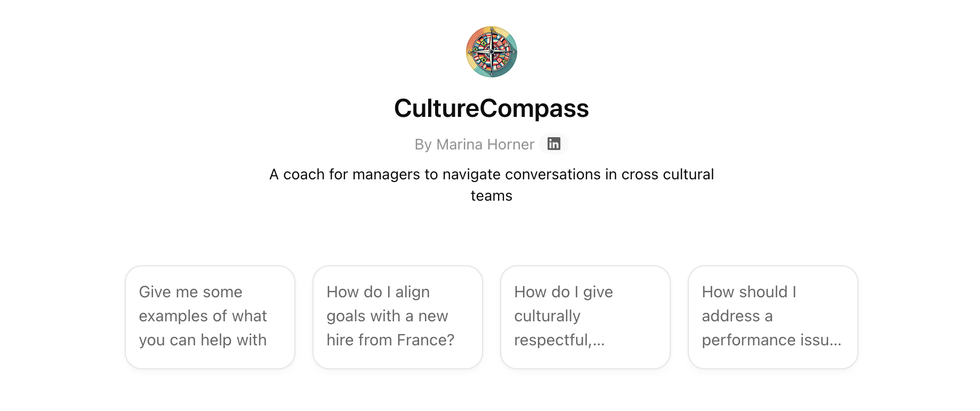The height and width of the screenshot is (411, 980).
Task: Select the "cross cultural teams" description line
Action: 491,185
